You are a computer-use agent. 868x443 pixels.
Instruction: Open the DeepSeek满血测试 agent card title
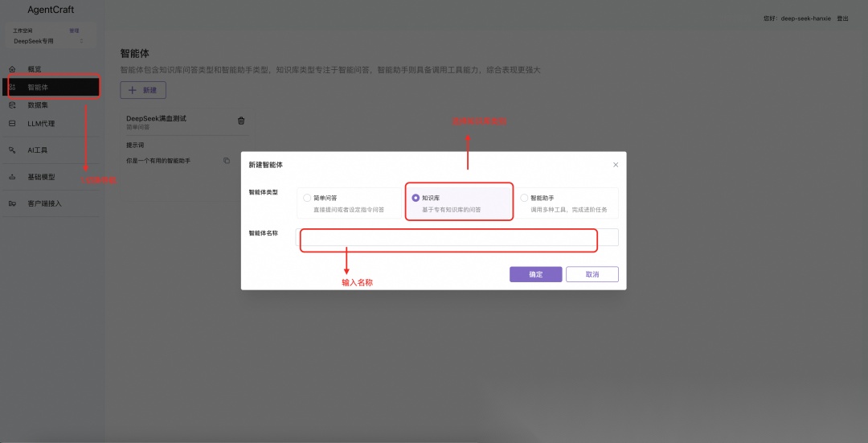pyautogui.click(x=156, y=118)
